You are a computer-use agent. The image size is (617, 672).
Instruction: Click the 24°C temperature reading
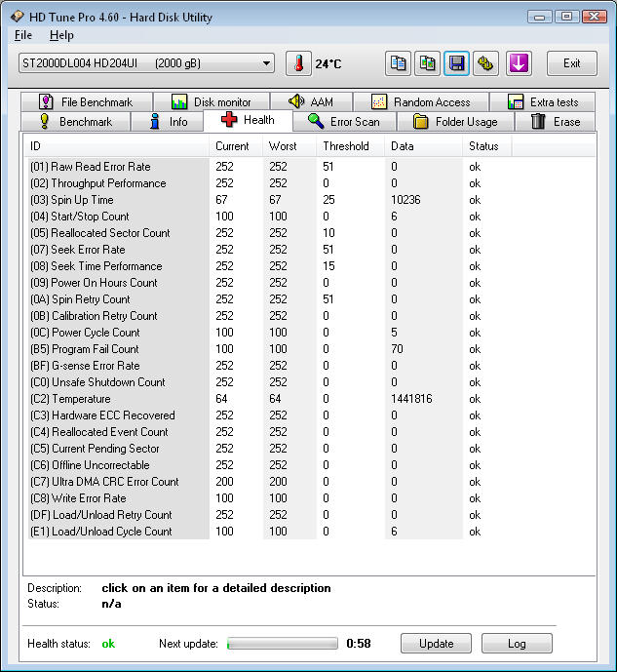[328, 63]
